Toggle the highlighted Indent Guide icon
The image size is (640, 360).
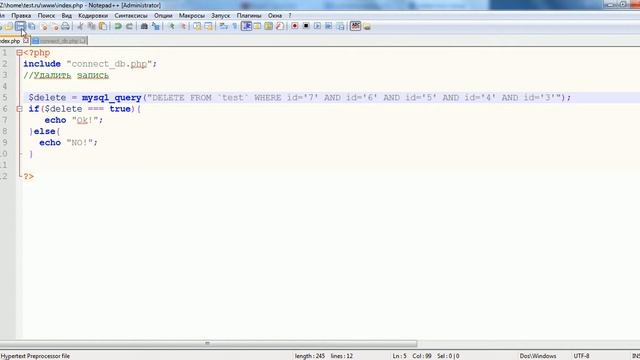pyautogui.click(x=246, y=27)
